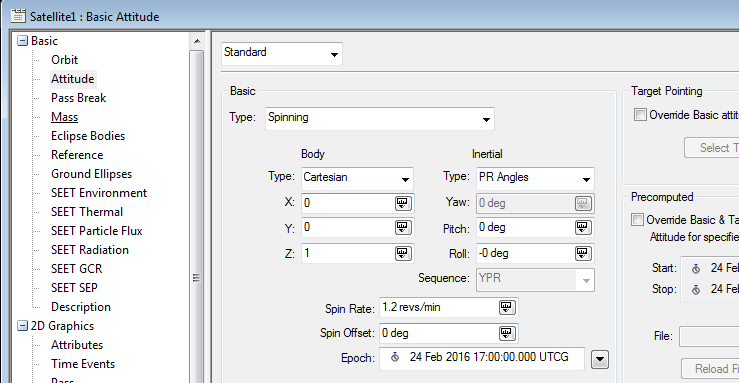Open unit picker icon for Body Z field
The image size is (739, 383).
click(402, 253)
